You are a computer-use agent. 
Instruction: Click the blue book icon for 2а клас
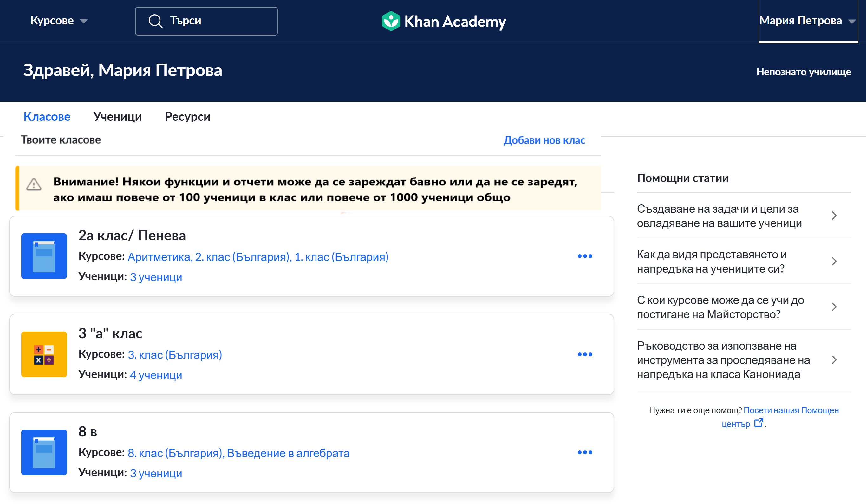(x=44, y=256)
